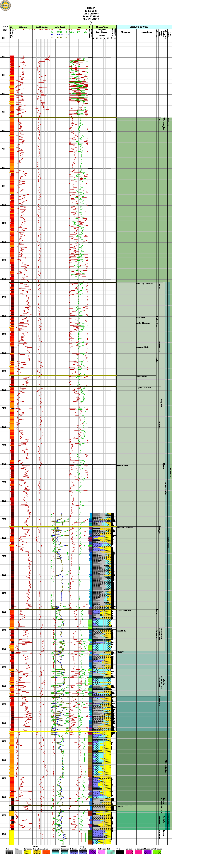
Task: Click the Scranton Shale formation label
Action: (x=142, y=347)
